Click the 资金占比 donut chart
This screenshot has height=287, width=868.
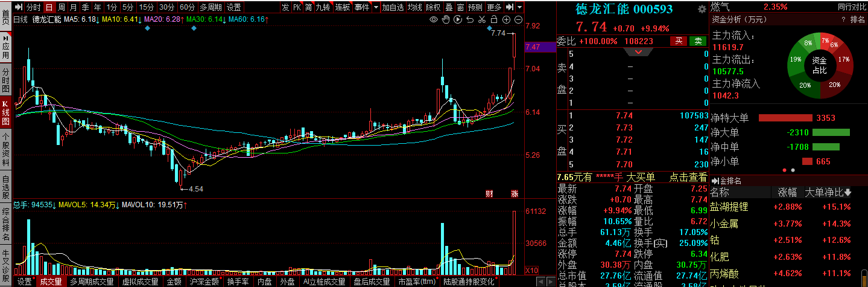(819, 65)
